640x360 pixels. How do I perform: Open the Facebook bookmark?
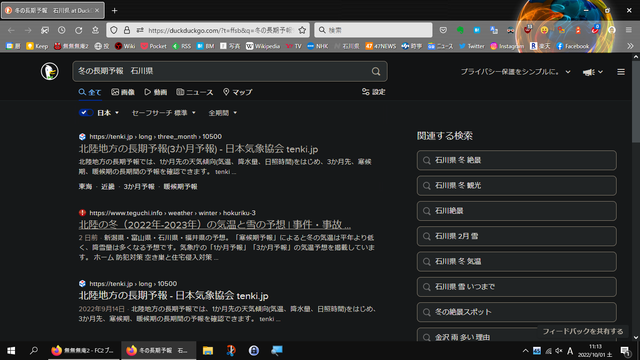pyautogui.click(x=573, y=46)
